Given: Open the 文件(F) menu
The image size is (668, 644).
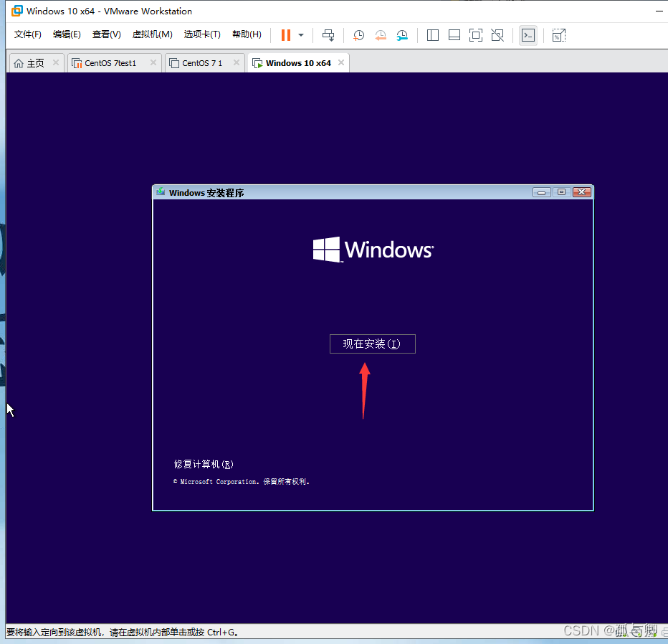Looking at the screenshot, I should [x=28, y=34].
